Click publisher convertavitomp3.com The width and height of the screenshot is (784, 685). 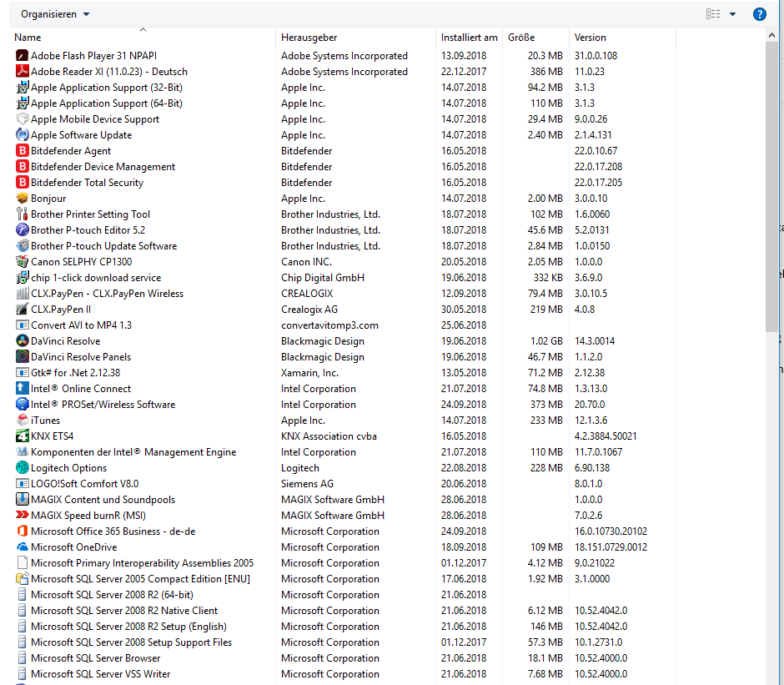tap(329, 325)
